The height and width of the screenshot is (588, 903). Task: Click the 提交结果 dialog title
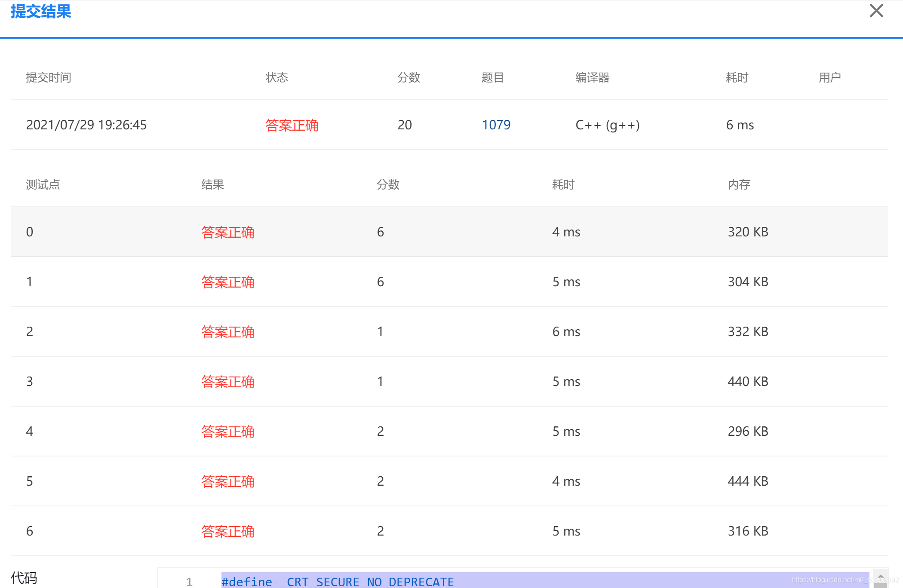pyautogui.click(x=41, y=11)
